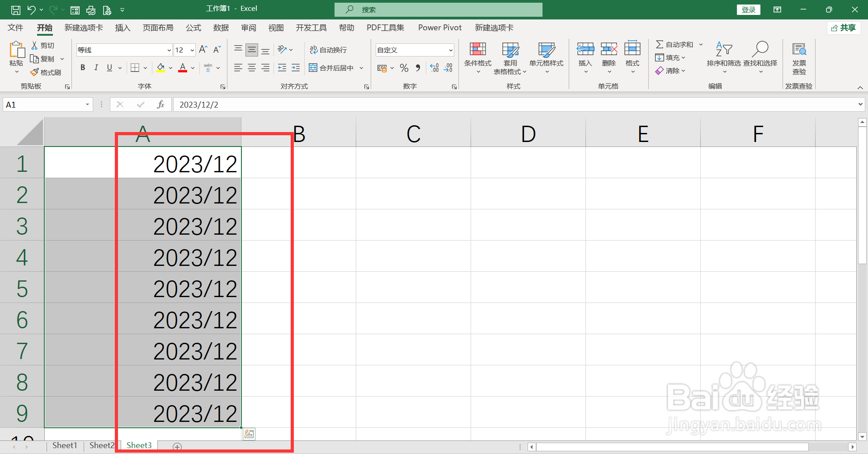This screenshot has width=868, height=454.
Task: Open the font name dropdown
Action: coord(169,50)
